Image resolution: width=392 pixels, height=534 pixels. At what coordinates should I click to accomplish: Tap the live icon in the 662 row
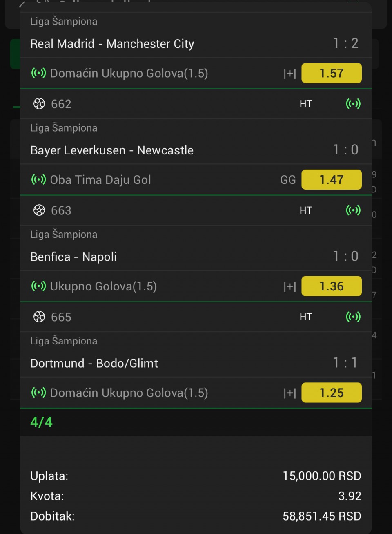coord(353,104)
